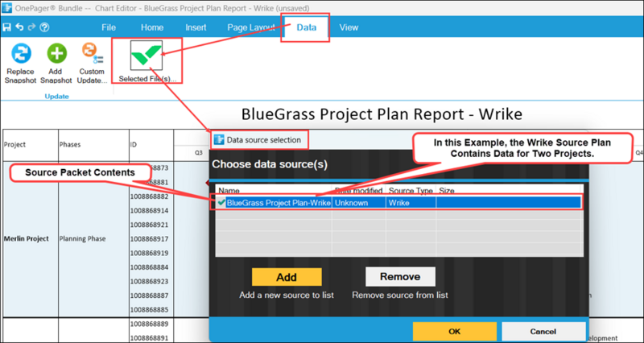Switch to the Insert ribbon tab
644x343 pixels.
pos(196,27)
